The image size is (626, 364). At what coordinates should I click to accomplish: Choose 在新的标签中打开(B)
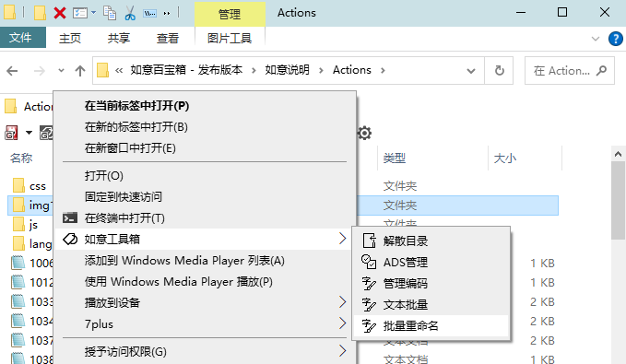click(205, 127)
